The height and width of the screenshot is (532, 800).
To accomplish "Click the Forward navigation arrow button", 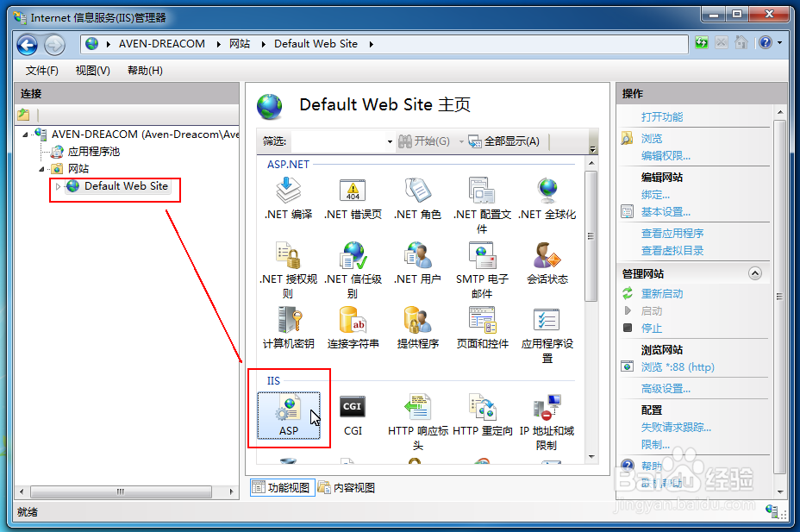I will 54,45.
